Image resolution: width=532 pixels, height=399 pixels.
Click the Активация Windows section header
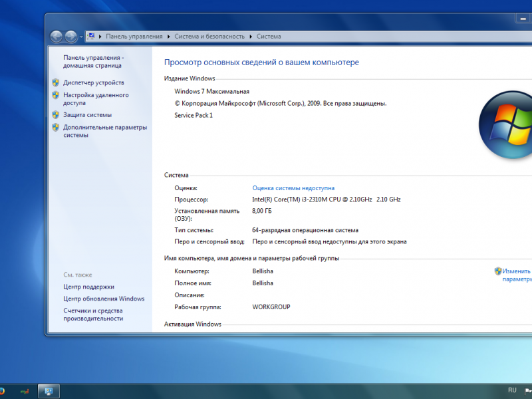(193, 324)
